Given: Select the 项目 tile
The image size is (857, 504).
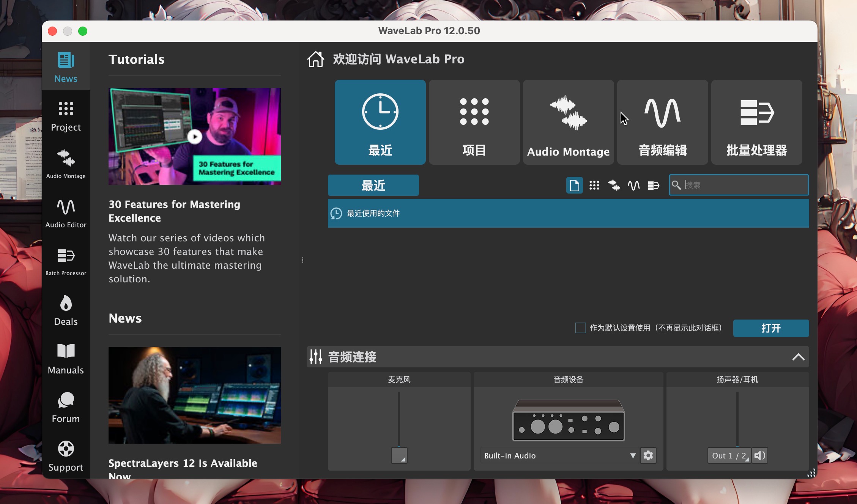Looking at the screenshot, I should coord(474,122).
